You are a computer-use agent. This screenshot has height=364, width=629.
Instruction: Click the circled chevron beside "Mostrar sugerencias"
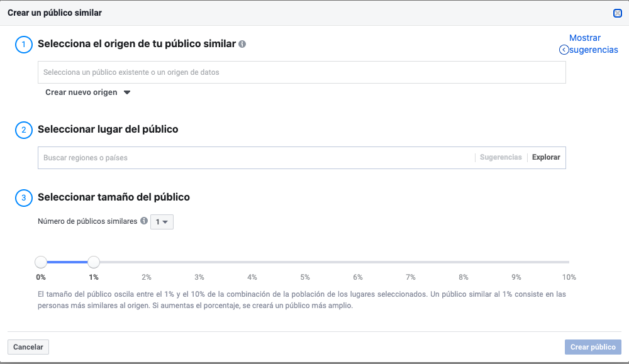pyautogui.click(x=564, y=49)
